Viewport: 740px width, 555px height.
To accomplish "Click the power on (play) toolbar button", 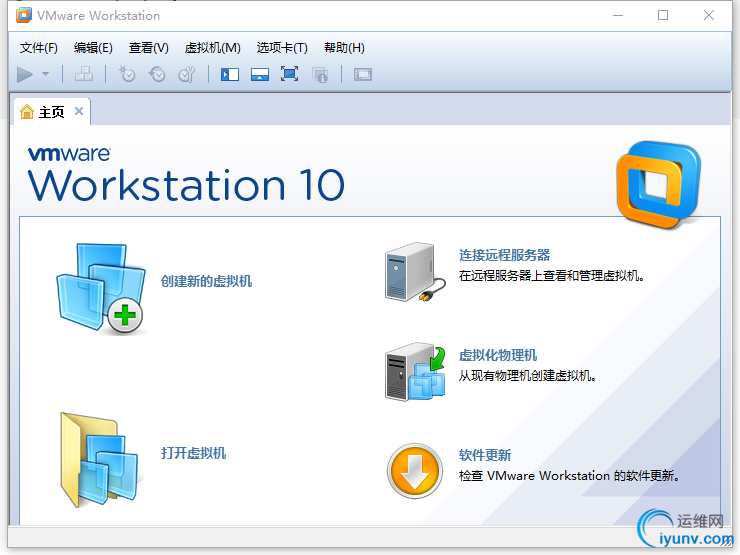I will (x=25, y=75).
